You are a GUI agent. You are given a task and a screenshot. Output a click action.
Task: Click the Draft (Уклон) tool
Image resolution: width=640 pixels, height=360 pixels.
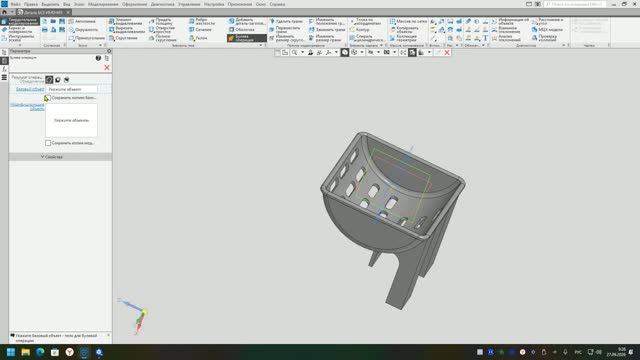pyautogui.click(x=198, y=38)
